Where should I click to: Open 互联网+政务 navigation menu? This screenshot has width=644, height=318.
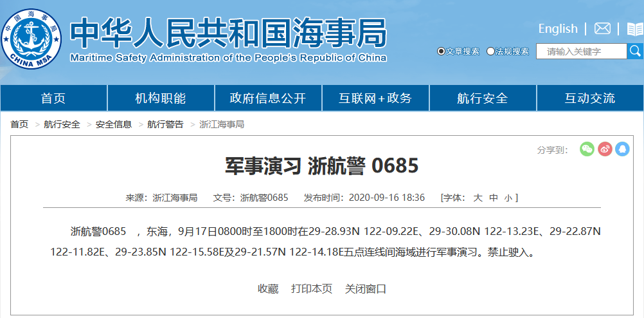pos(375,98)
